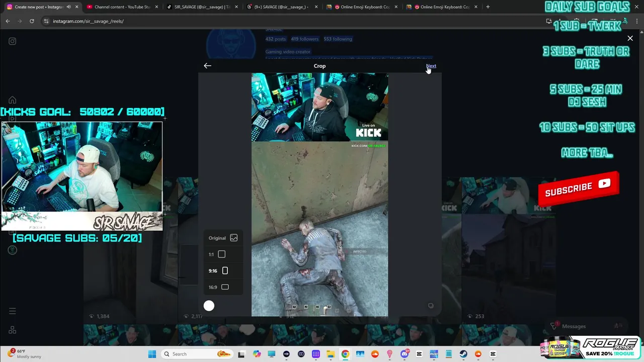Screen dimensions: 644x362
Task: Click the Instagram logo in the sidebar
Action: [x=13, y=41]
